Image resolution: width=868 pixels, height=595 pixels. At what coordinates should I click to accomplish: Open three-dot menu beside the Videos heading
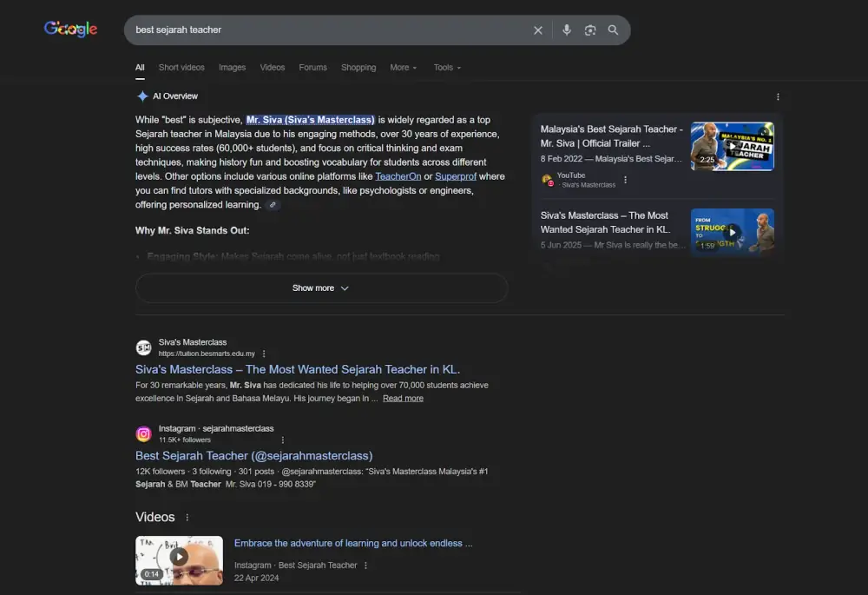[187, 518]
